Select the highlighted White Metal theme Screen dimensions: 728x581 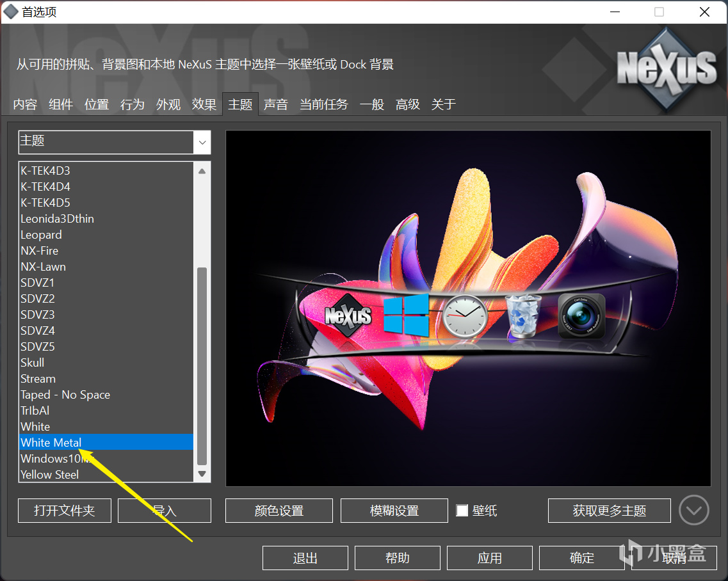(106, 442)
